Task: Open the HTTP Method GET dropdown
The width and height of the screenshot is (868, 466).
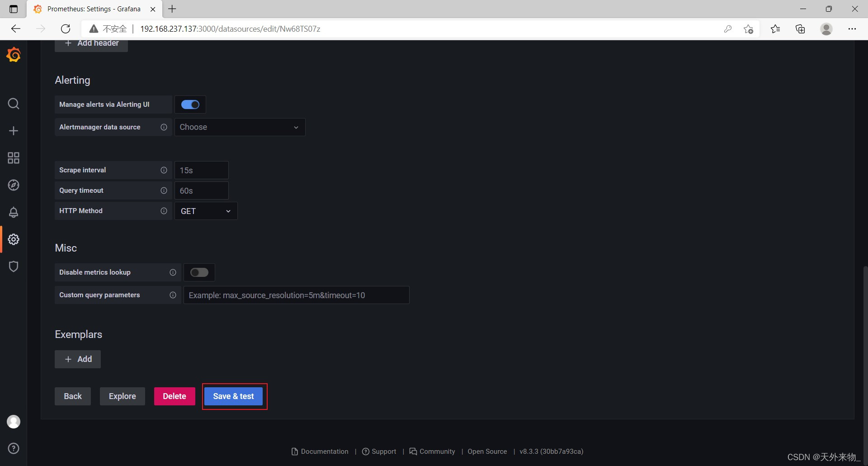Action: [206, 211]
